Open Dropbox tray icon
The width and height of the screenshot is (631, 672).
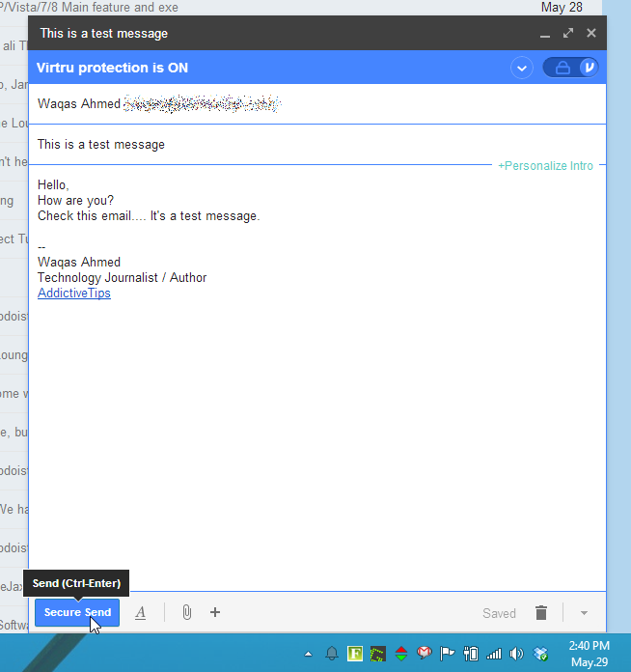point(541,654)
